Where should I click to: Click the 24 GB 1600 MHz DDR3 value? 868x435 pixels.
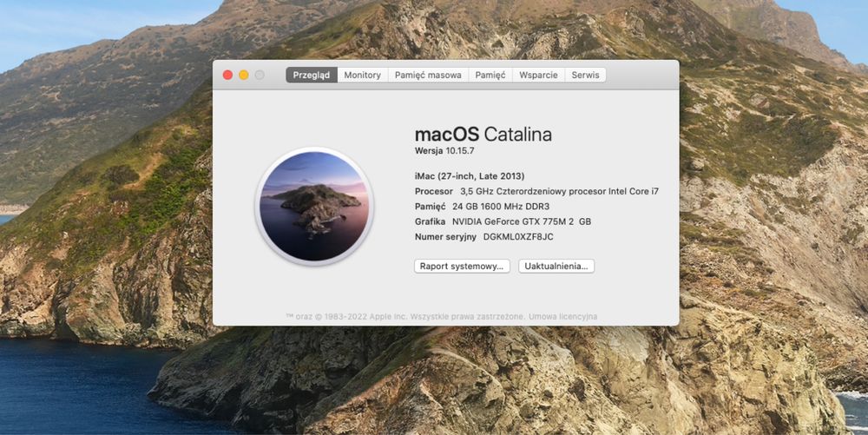coord(501,207)
